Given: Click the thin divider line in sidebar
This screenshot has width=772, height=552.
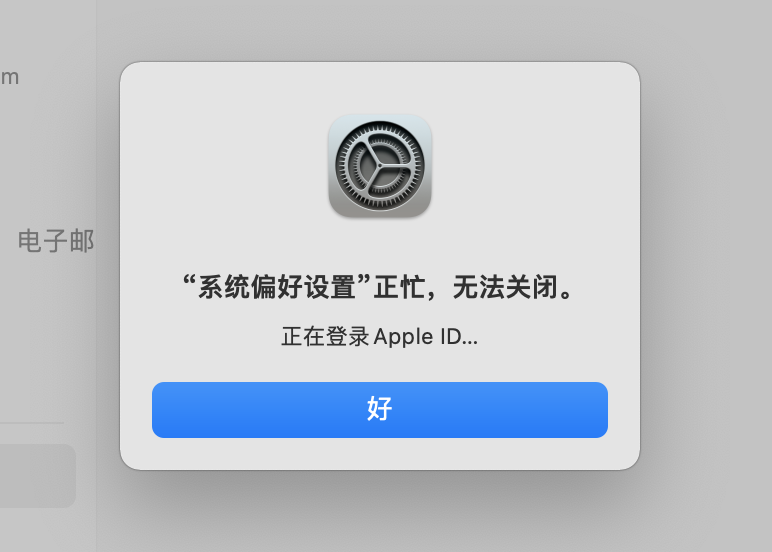Looking at the screenshot, I should tap(32, 422).
